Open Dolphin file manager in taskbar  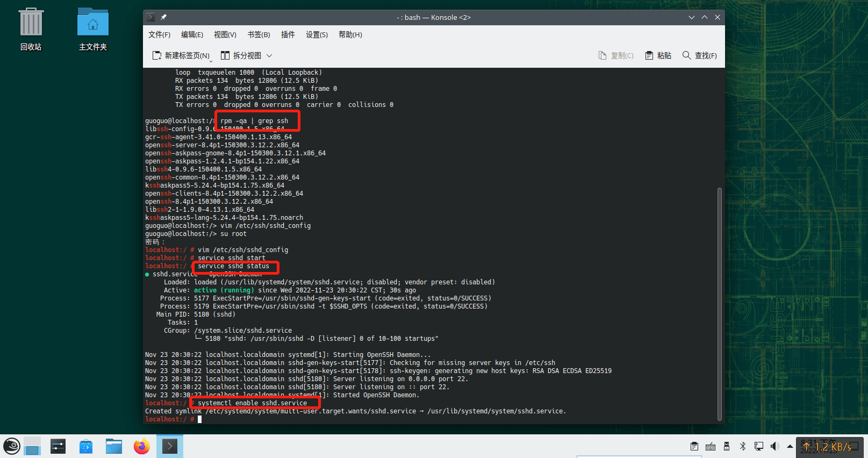114,446
